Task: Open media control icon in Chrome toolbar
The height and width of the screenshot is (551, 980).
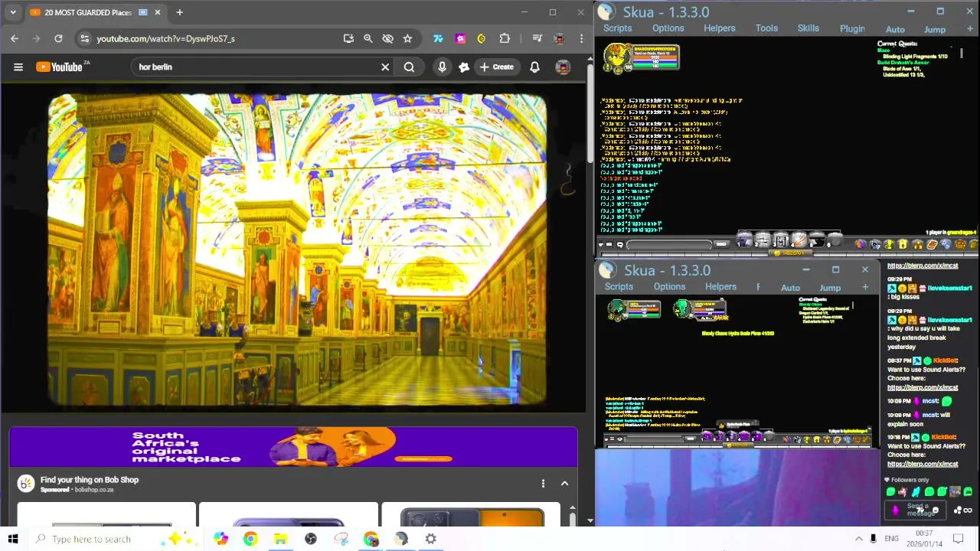Action: (x=537, y=38)
